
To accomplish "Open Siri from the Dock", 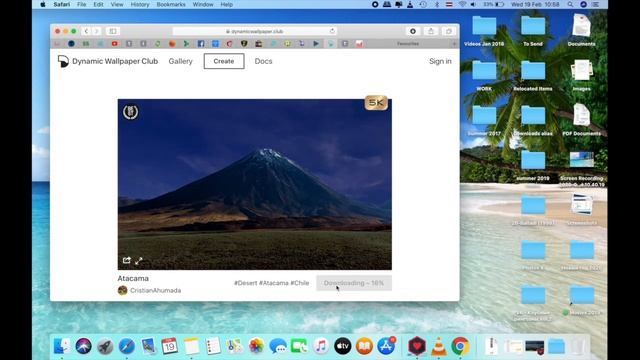I will coord(84,346).
